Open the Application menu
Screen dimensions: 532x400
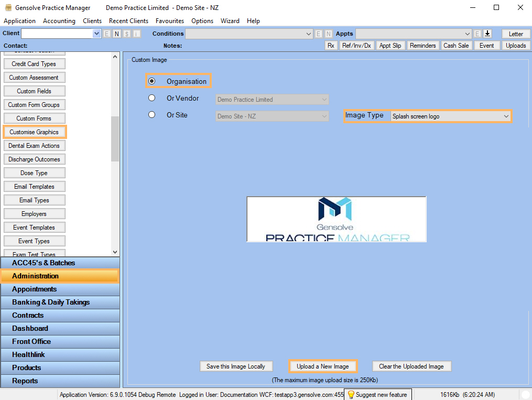(x=20, y=20)
